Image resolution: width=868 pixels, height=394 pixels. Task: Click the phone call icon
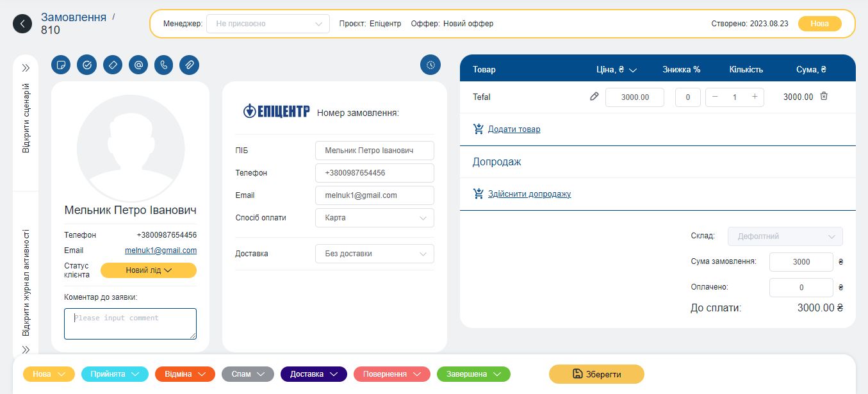(x=163, y=65)
